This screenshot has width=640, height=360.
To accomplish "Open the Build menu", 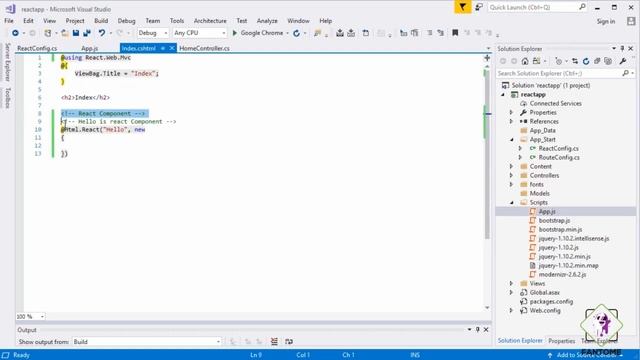I will tap(101, 21).
